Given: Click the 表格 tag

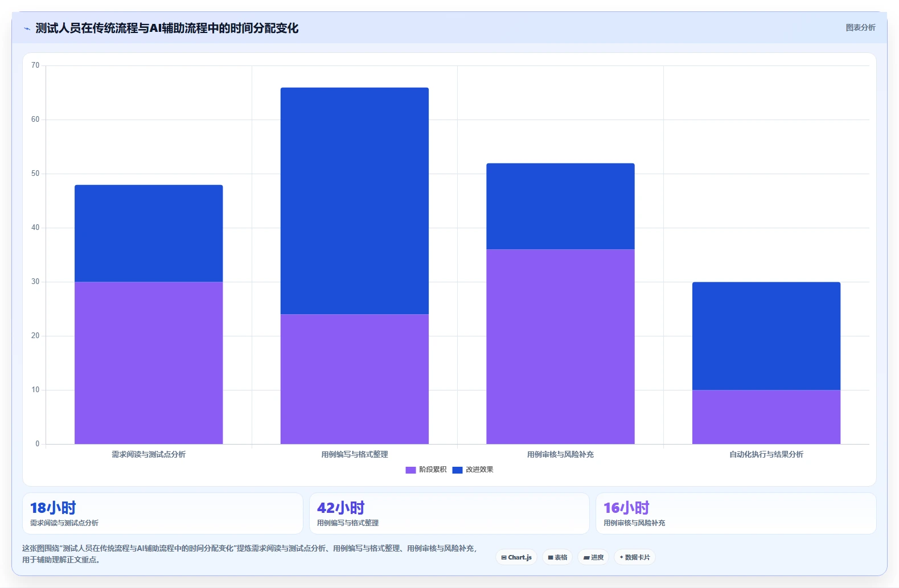Looking at the screenshot, I should tap(557, 557).
